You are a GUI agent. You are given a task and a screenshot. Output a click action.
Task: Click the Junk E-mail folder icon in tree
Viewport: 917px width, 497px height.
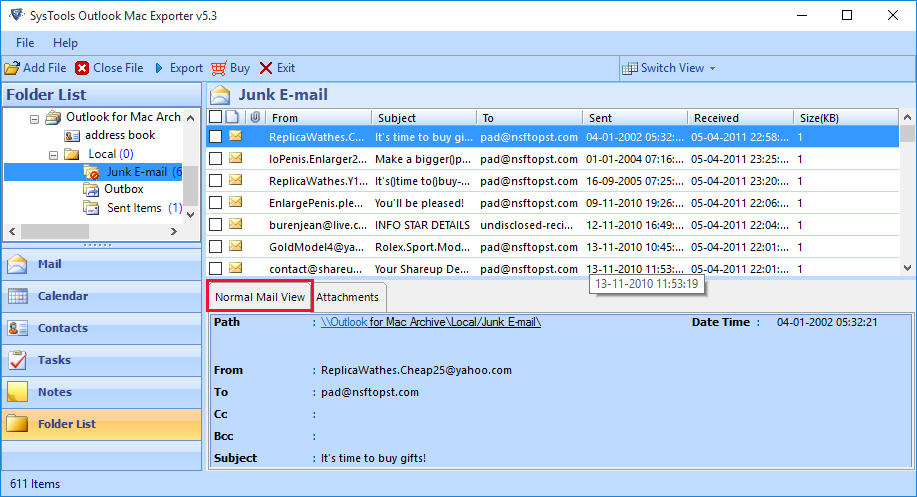(x=91, y=172)
